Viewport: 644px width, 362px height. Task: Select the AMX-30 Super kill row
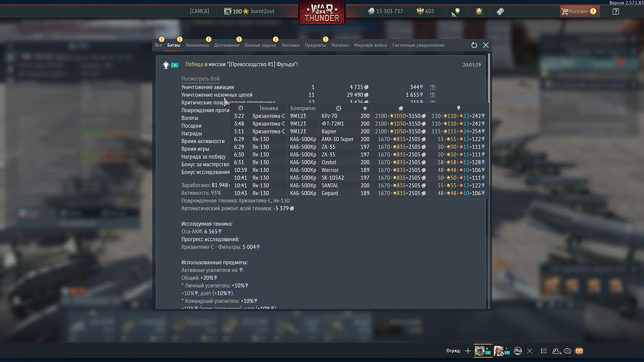[x=359, y=139]
